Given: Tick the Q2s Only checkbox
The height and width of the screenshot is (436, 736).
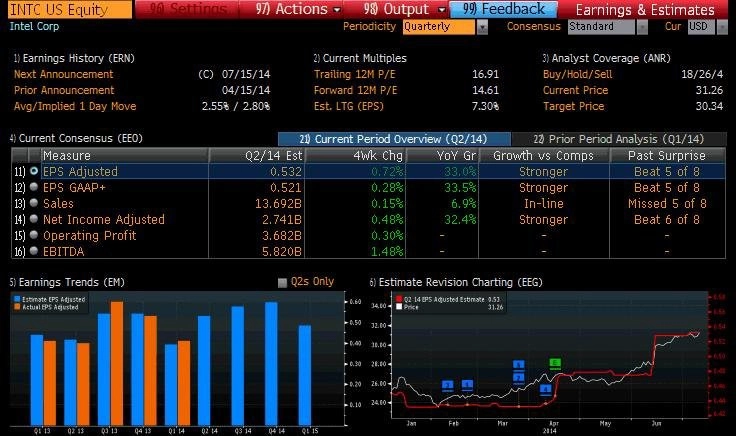Looking at the screenshot, I should point(282,283).
